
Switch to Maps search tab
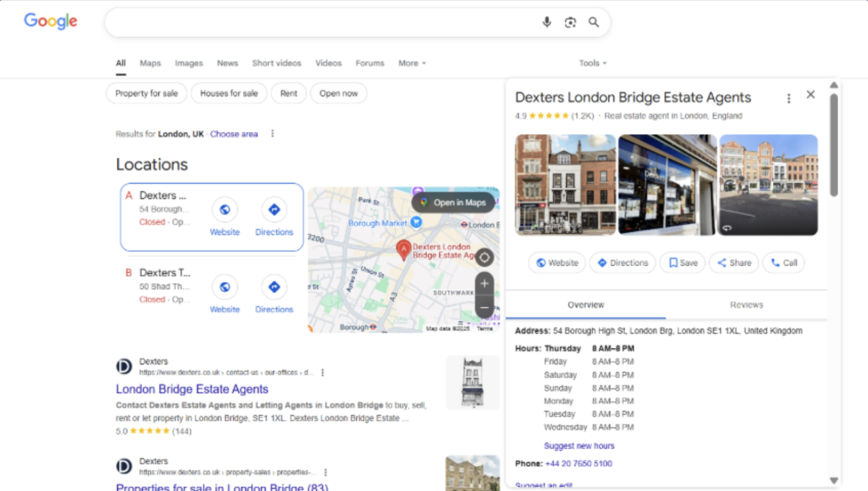point(150,63)
